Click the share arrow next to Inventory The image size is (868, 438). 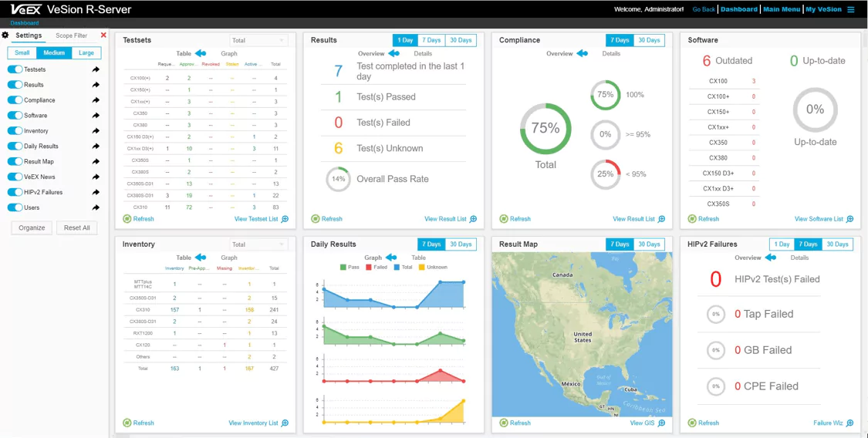coord(96,131)
